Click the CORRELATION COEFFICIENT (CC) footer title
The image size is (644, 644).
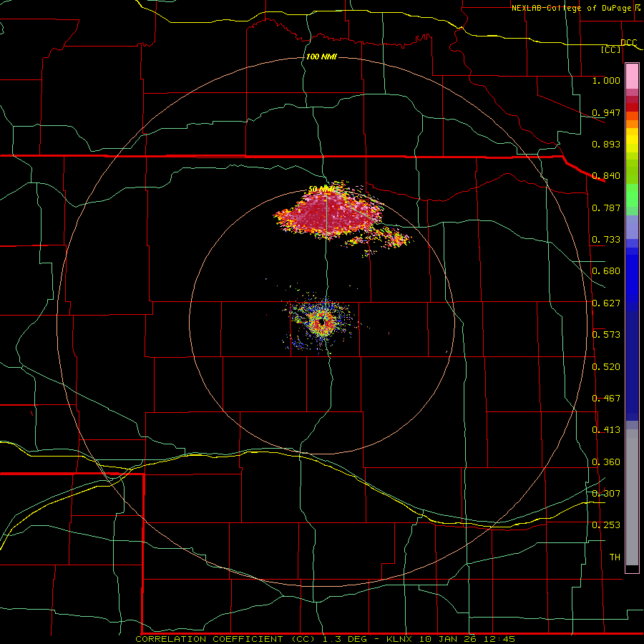click(x=226, y=639)
